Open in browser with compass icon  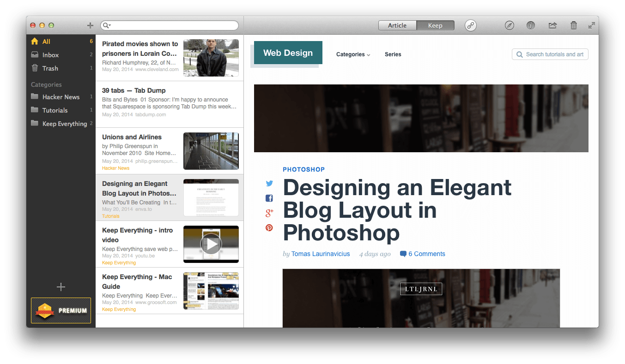[510, 25]
